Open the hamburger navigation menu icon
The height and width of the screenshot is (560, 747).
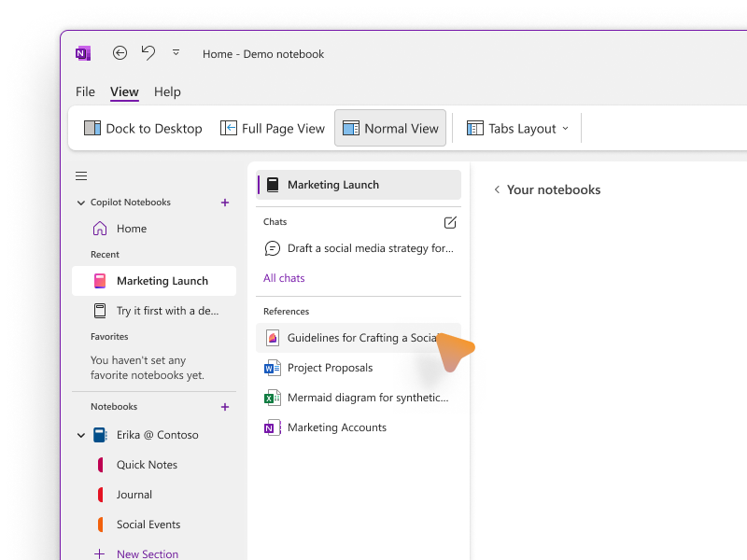tap(80, 175)
